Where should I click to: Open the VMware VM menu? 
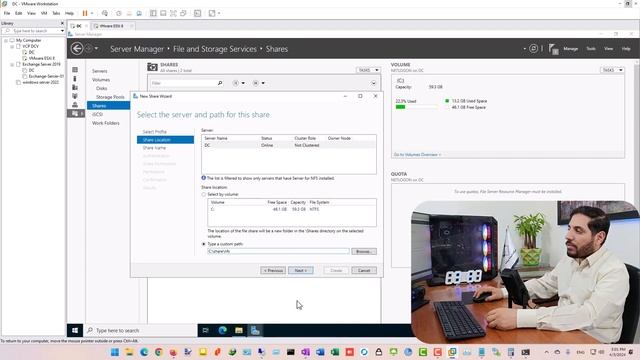44,13
